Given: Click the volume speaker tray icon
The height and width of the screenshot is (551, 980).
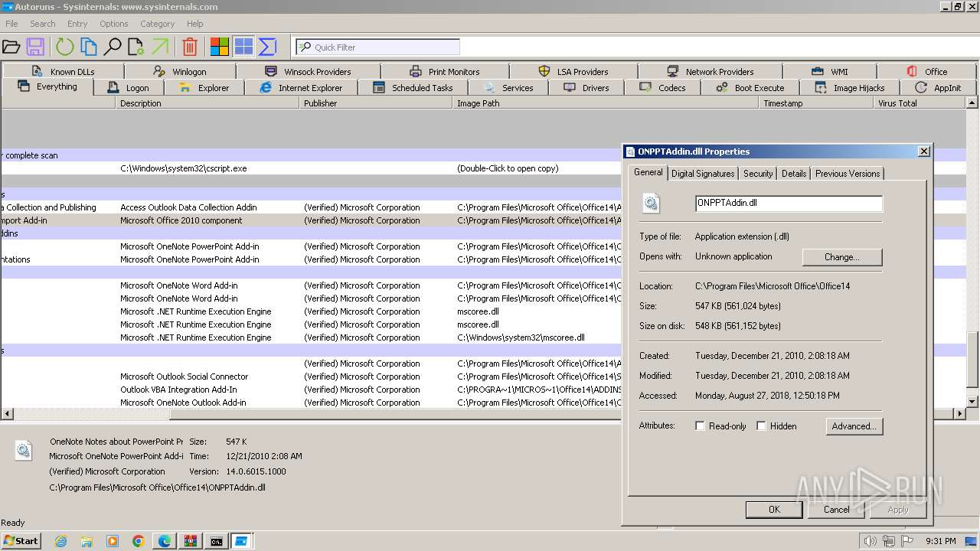Looking at the screenshot, I should point(871,541).
